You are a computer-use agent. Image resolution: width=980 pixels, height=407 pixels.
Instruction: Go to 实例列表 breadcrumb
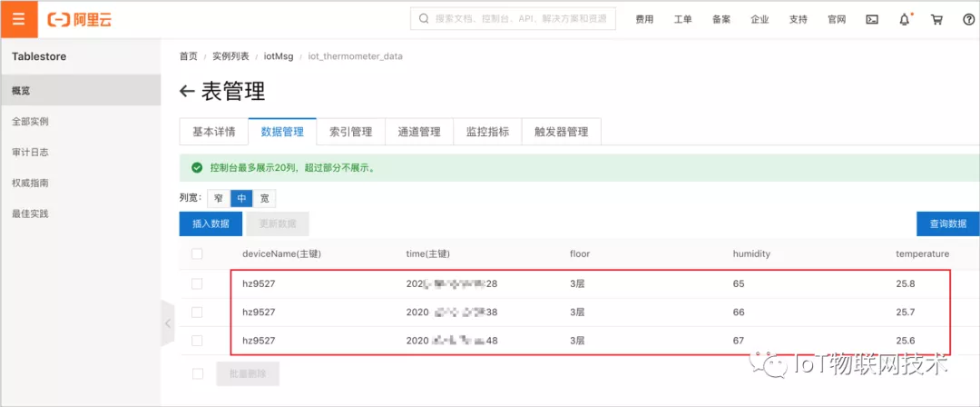click(230, 56)
